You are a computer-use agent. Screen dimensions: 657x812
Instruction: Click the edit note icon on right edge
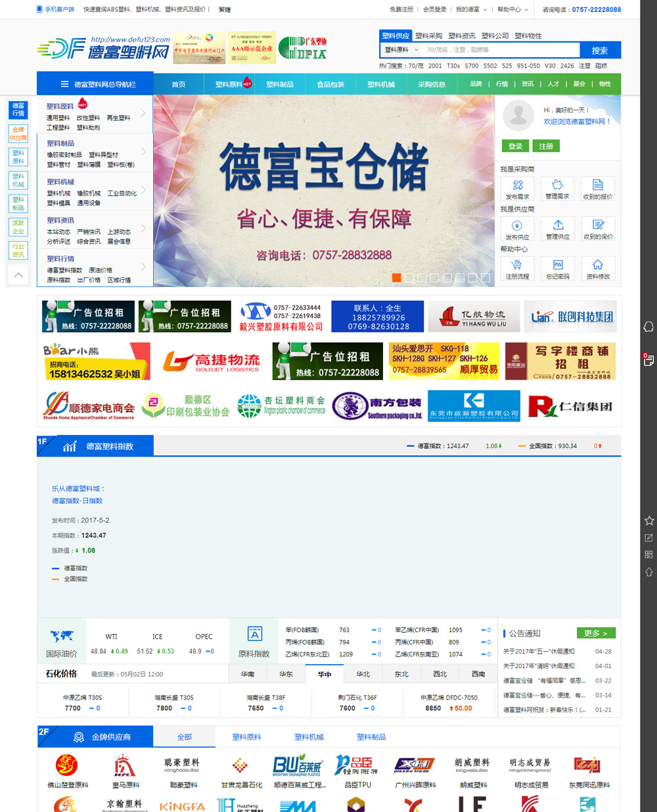[649, 538]
